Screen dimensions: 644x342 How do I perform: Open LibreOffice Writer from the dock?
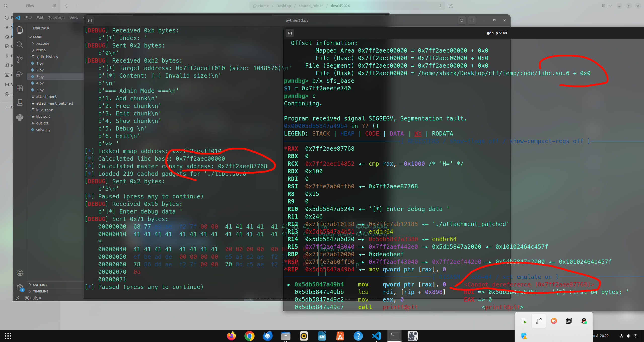pos(322,336)
